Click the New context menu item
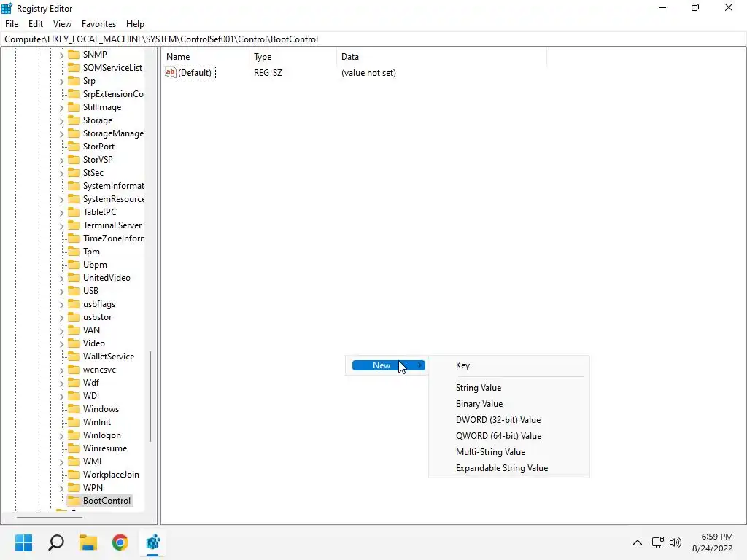 pyautogui.click(x=389, y=365)
